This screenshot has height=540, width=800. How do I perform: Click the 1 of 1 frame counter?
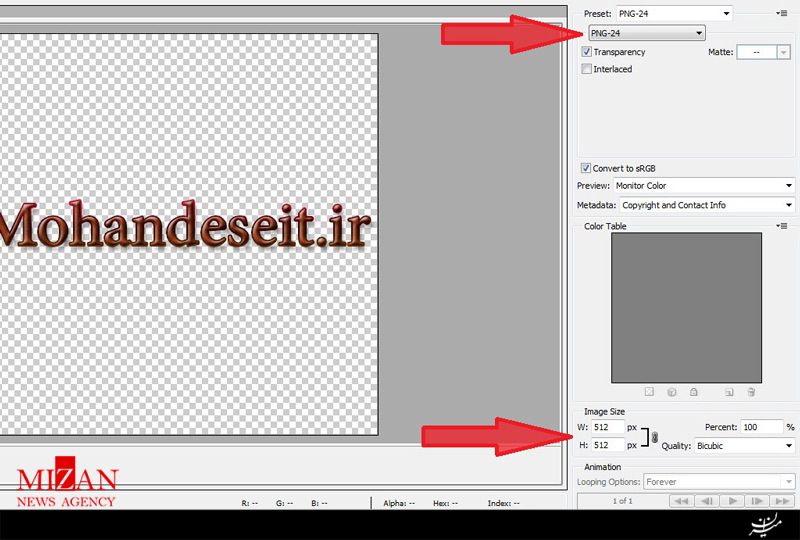(622, 501)
